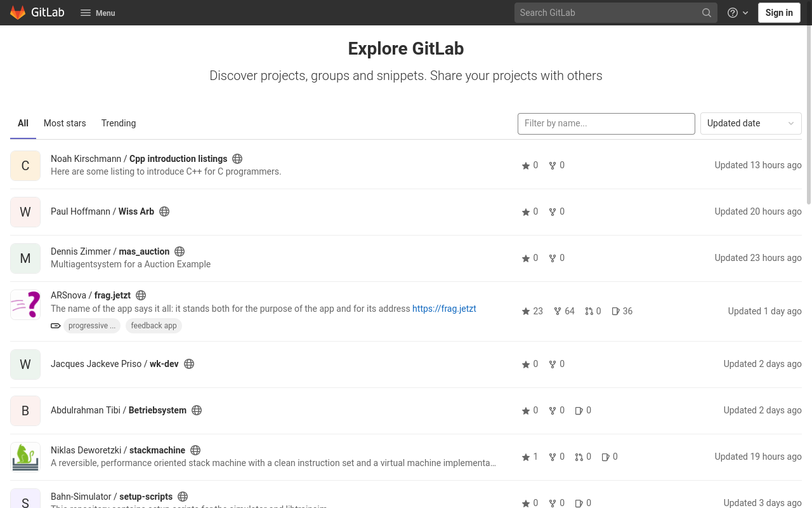Click fork icon in wk-dev row
Viewport: 812px width, 508px height.
pos(553,364)
